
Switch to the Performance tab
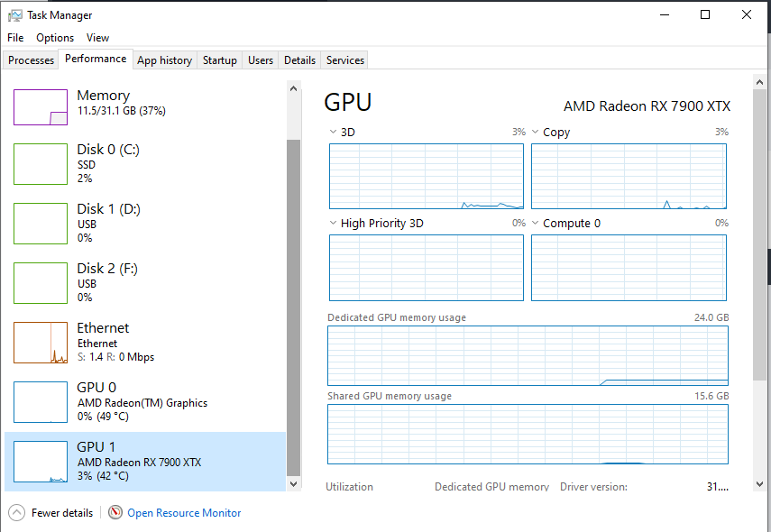96,59
